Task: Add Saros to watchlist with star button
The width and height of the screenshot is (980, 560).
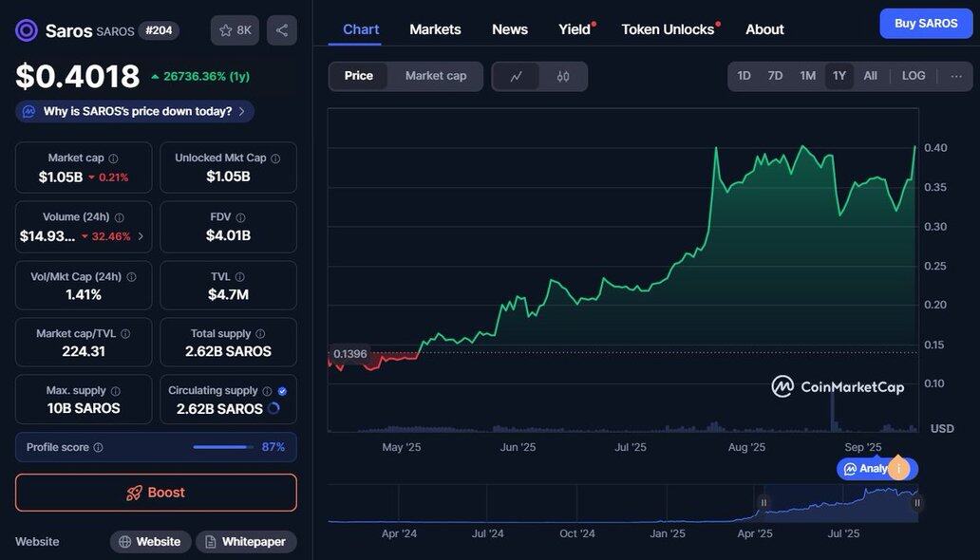Action: pos(235,30)
